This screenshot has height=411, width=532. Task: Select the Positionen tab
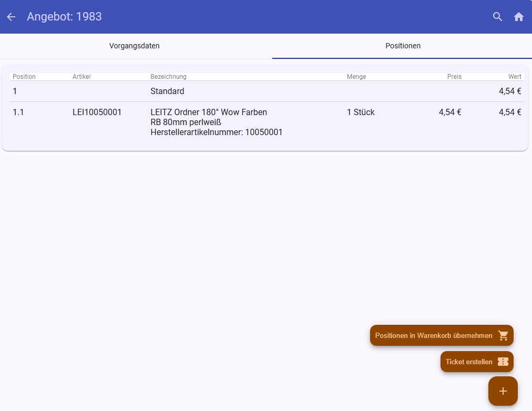(403, 46)
